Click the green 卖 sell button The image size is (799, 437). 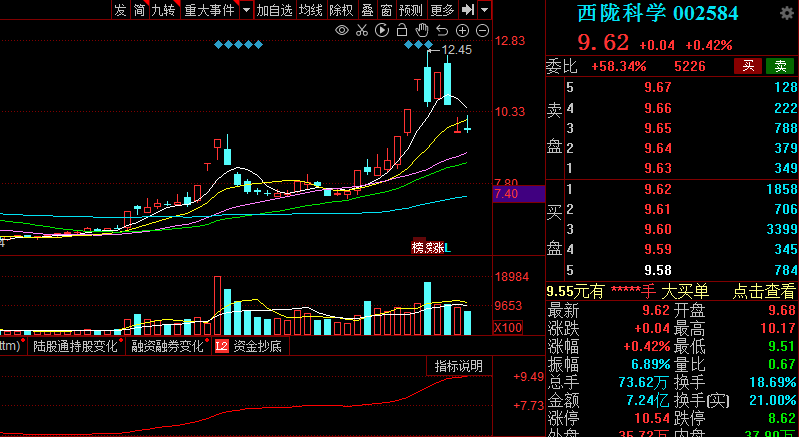780,66
